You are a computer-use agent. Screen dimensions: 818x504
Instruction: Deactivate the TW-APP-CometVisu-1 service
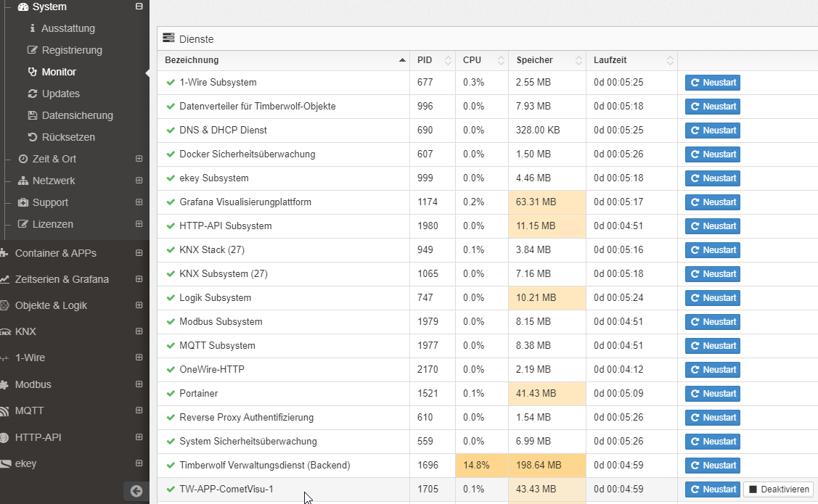click(x=778, y=489)
